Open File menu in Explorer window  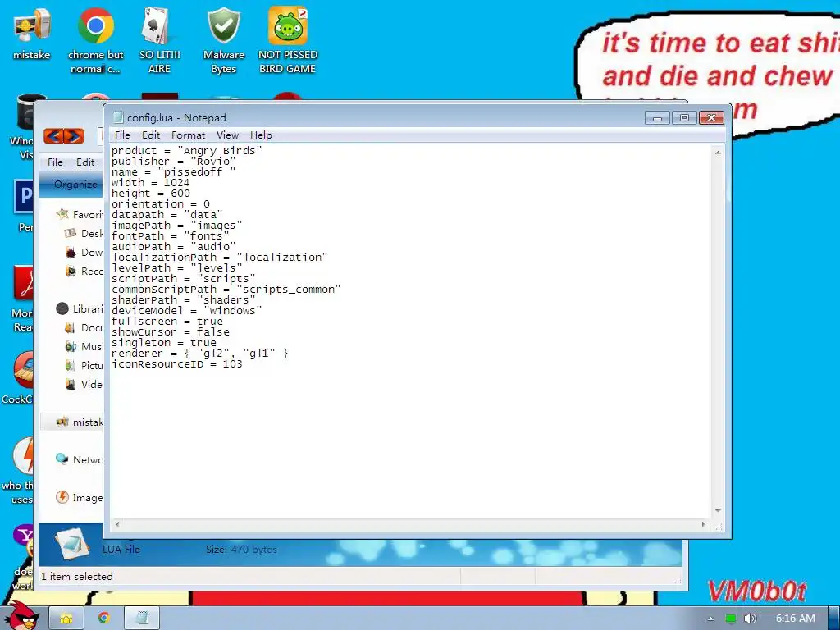click(55, 162)
